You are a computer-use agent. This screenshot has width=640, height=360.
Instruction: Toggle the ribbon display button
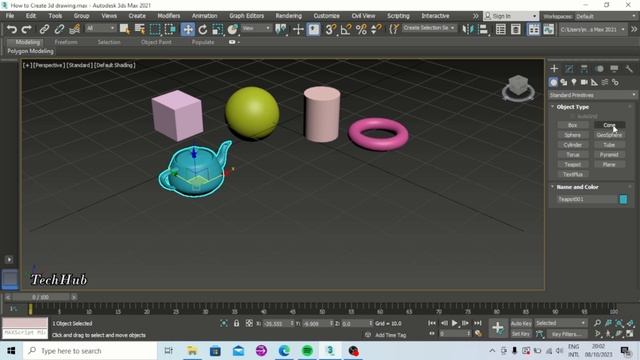coord(533,29)
